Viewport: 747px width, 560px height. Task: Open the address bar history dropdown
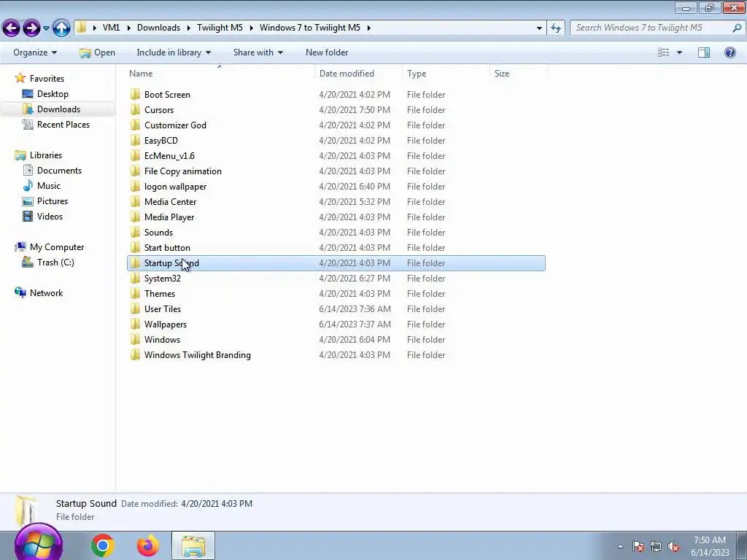pos(539,28)
